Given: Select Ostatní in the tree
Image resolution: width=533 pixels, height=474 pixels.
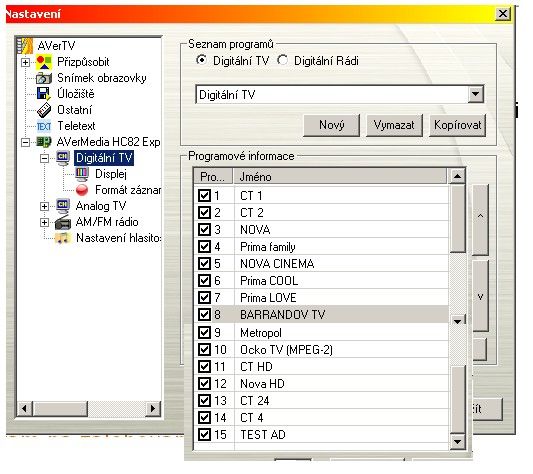Looking at the screenshot, I should tap(74, 110).
